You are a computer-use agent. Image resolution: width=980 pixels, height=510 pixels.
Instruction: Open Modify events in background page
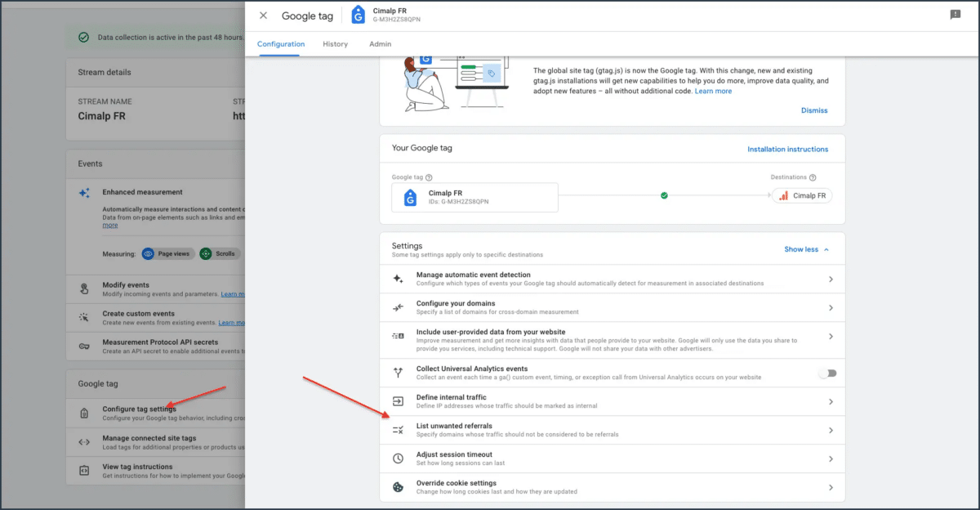click(x=155, y=289)
